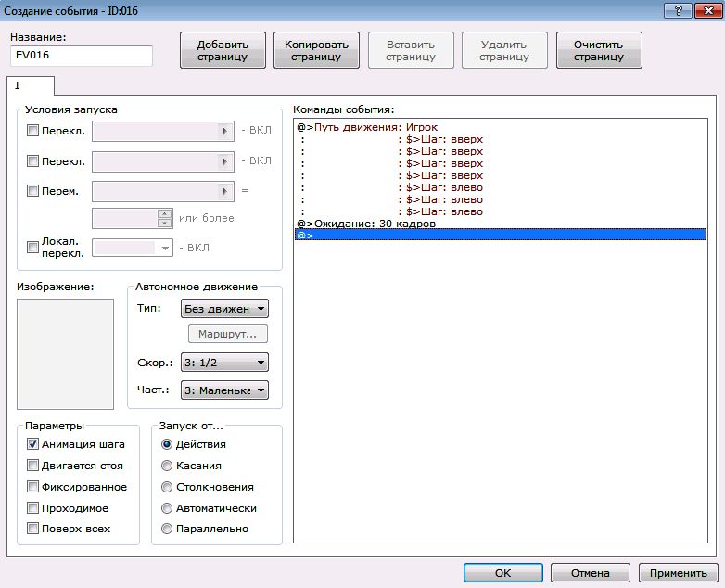Open the 'Тип' movement type dropdown
This screenshot has width=725, height=588.
[224, 309]
